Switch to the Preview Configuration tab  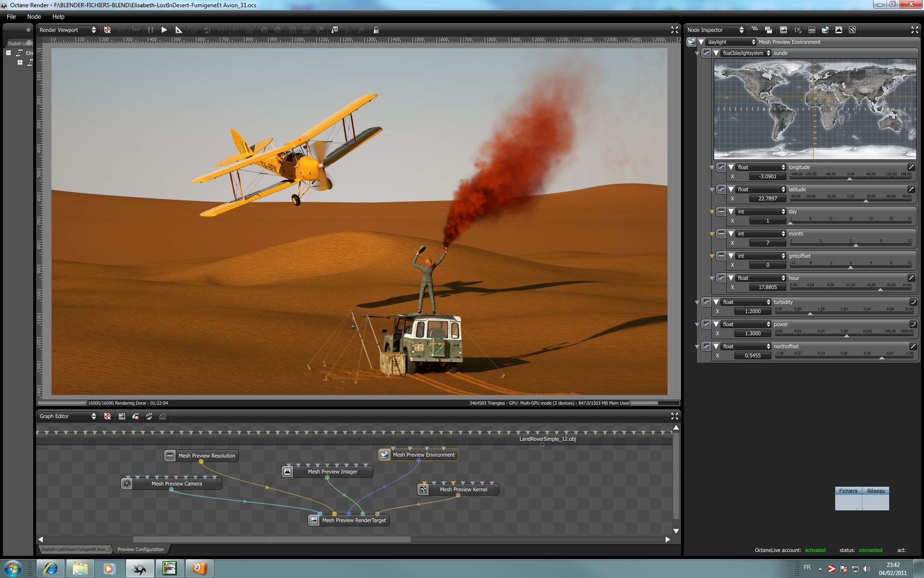tap(141, 549)
